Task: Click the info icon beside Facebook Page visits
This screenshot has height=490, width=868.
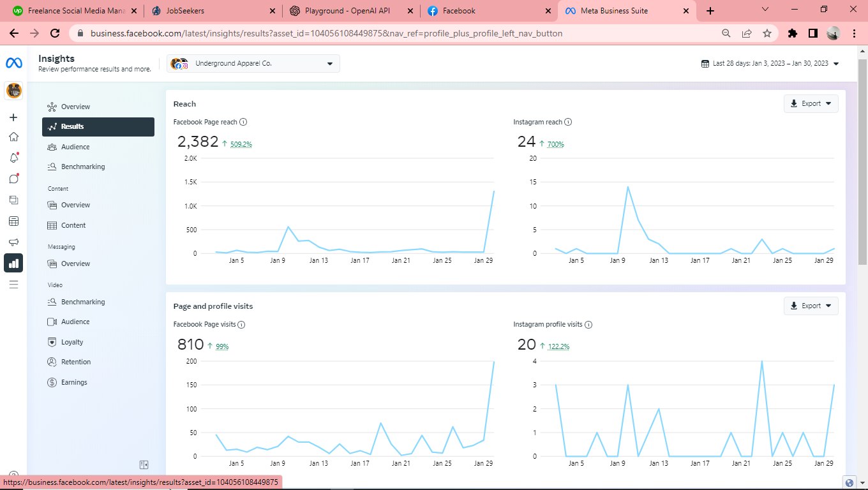Action: pos(241,325)
